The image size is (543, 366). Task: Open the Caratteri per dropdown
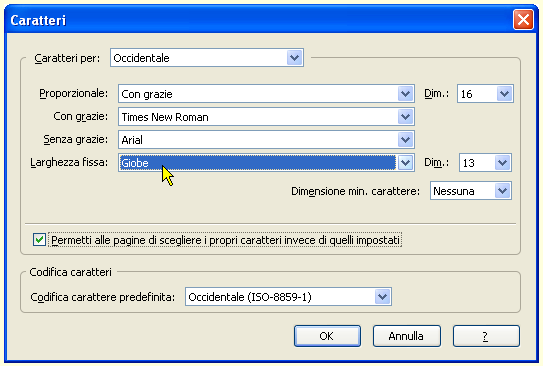click(207, 58)
